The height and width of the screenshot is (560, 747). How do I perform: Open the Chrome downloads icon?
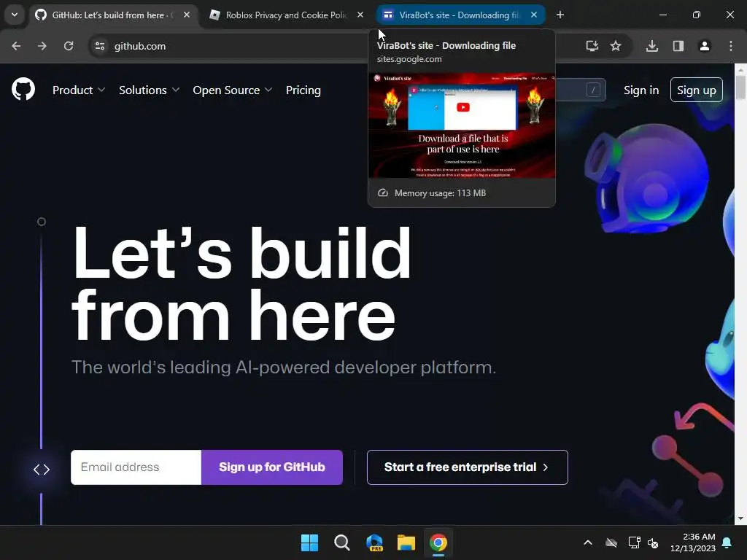tap(652, 46)
